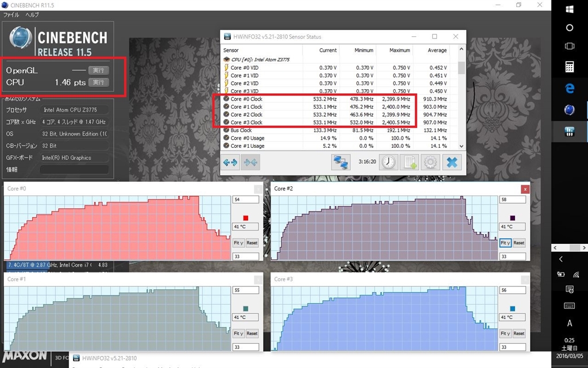Click the 情報 input field in Cinebench
This screenshot has width=588, height=368.
coord(74,170)
